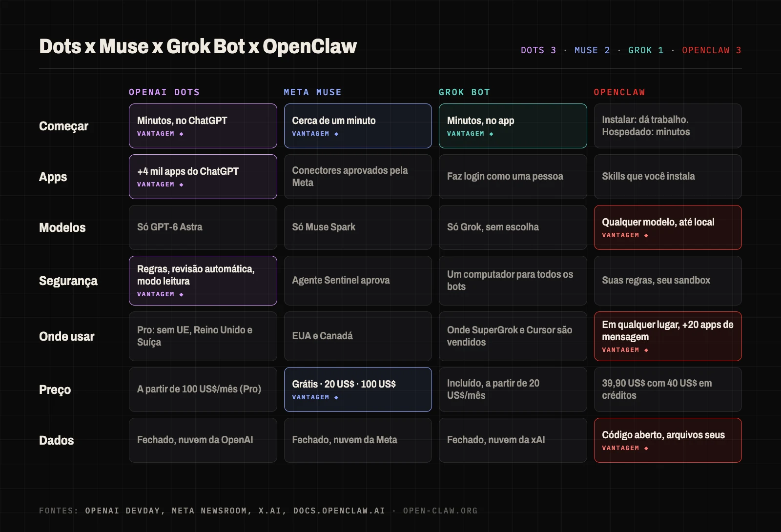781x532 pixels.
Task: Click Um computador para todos os bots cell
Action: 513,281
